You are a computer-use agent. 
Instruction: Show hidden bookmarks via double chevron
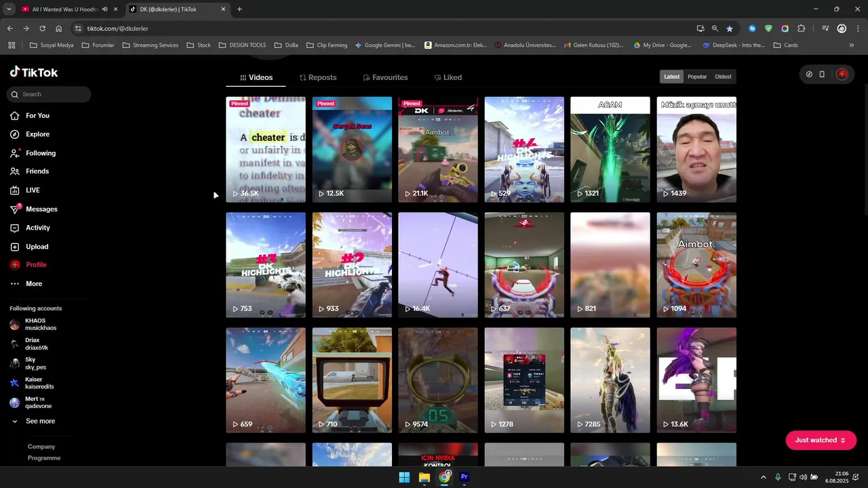click(852, 45)
